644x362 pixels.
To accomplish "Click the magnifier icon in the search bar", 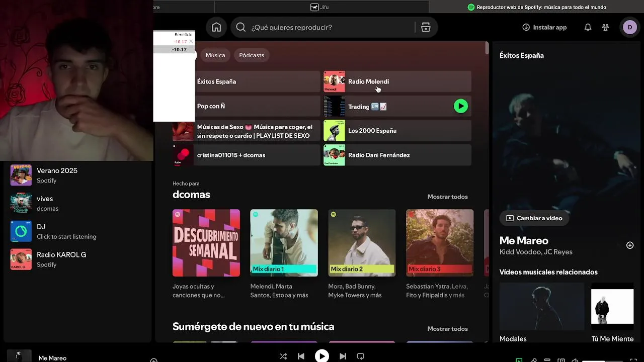I will coord(241,27).
